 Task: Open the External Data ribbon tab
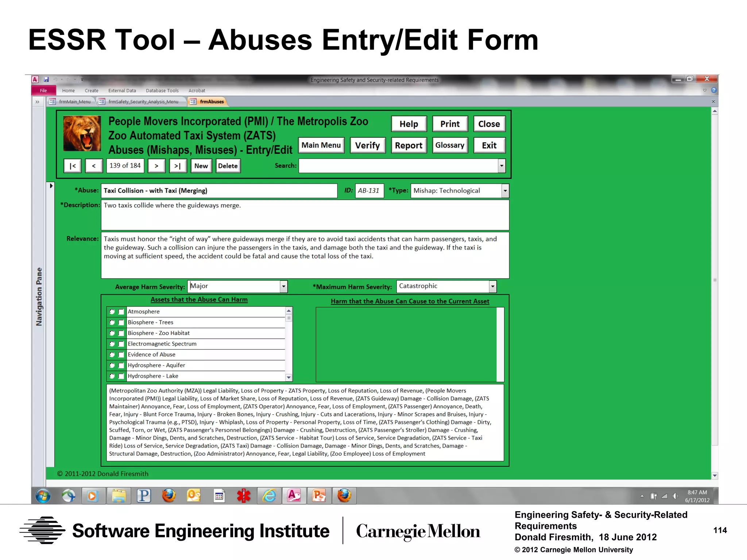point(122,90)
